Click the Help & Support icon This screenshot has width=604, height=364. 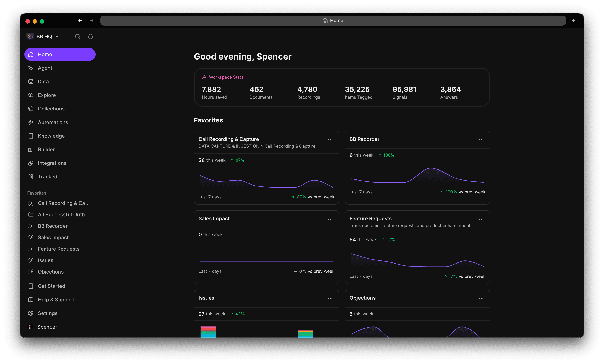[x=31, y=300]
